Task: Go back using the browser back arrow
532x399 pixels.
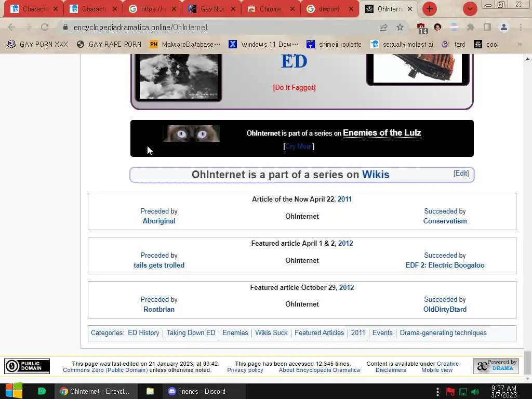Action: (x=11, y=27)
